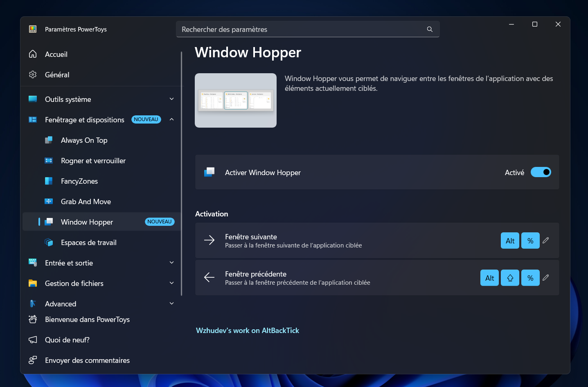Click the Shift key in Fenêtre précédente shortcut
The width and height of the screenshot is (588, 387).
pos(510,278)
